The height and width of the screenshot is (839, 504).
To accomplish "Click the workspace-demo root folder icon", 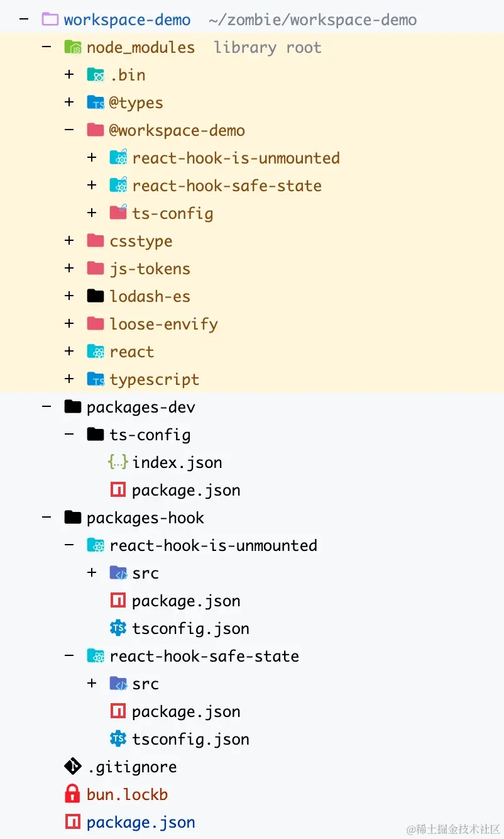I will [49, 19].
